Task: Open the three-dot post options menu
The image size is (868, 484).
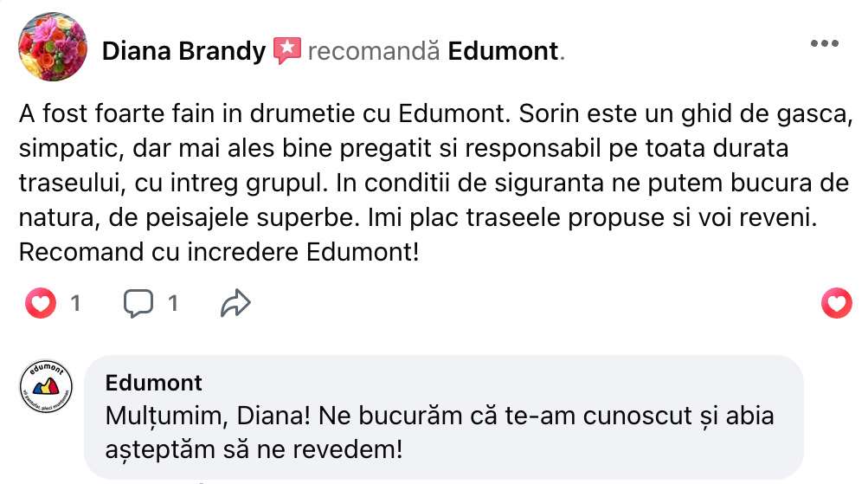Action: click(x=823, y=44)
